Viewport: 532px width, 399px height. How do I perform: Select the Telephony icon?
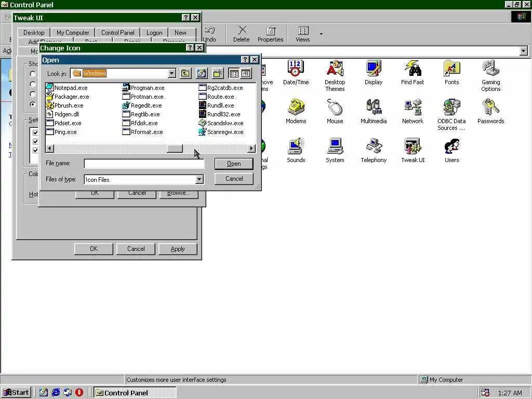point(373,150)
